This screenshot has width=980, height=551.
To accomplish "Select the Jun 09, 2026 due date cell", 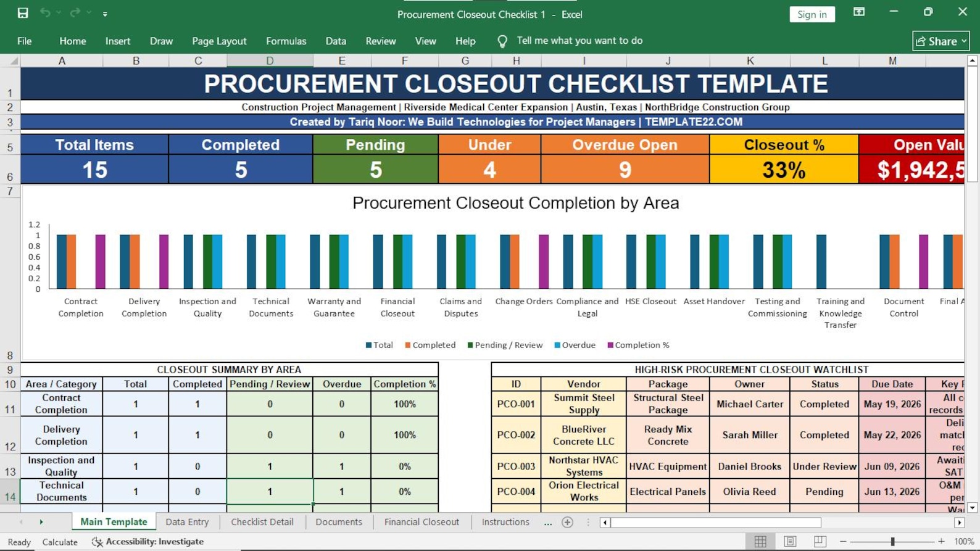I will click(x=892, y=466).
